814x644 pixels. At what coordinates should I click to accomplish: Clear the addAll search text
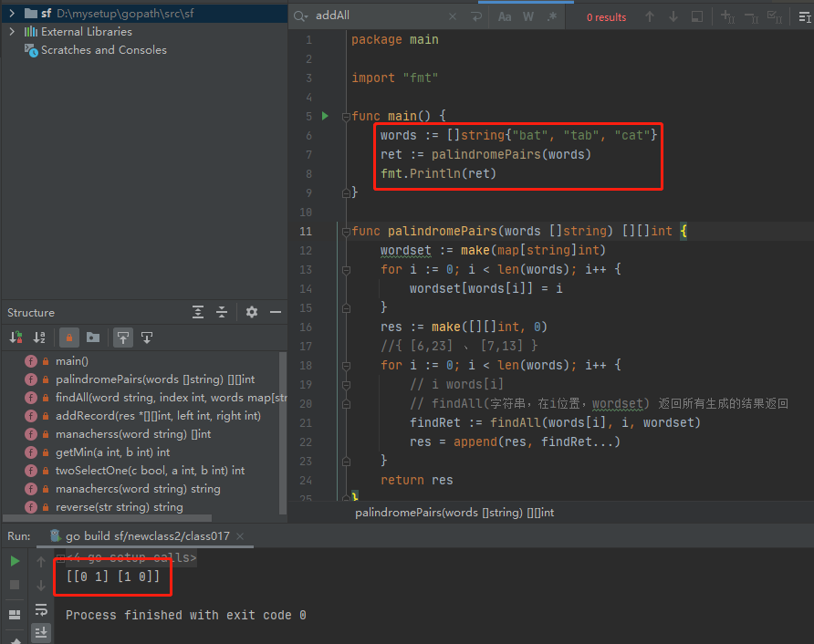[x=453, y=16]
